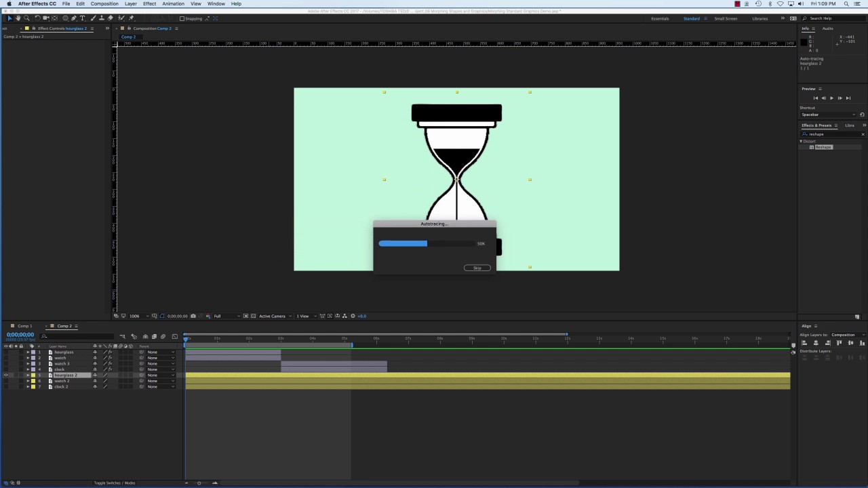Select the Eraser tool
Viewport: 868px width, 488px height.
point(111,18)
